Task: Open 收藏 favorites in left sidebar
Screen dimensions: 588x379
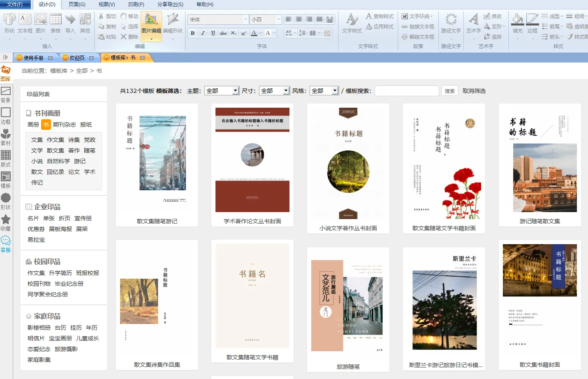Action: coord(6,223)
